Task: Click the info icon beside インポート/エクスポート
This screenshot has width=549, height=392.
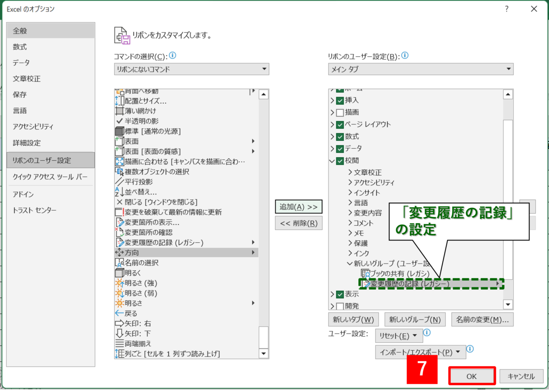Action: 470,349
